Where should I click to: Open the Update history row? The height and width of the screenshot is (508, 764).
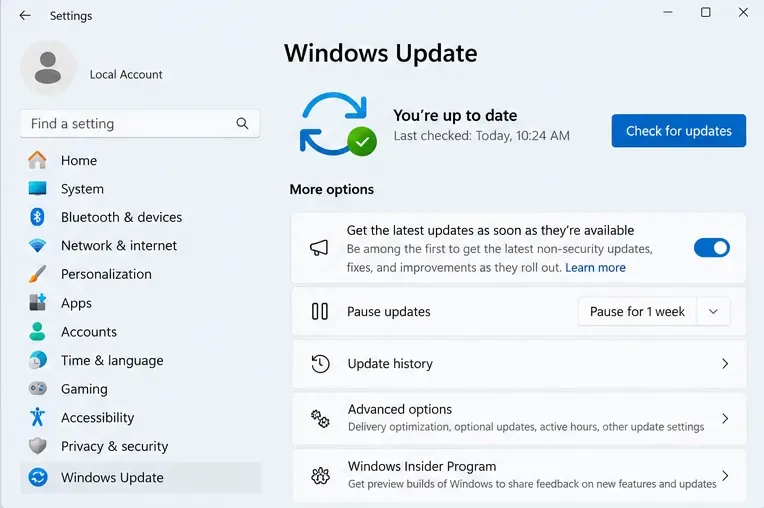519,364
